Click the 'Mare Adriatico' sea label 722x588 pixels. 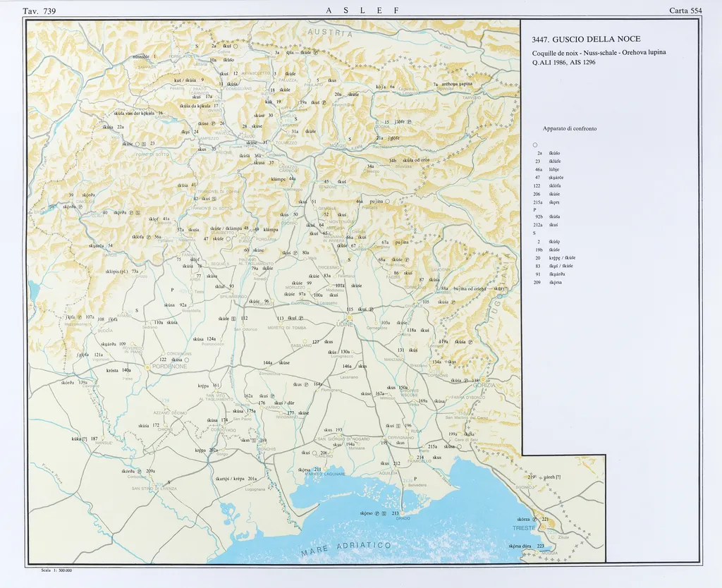346,549
